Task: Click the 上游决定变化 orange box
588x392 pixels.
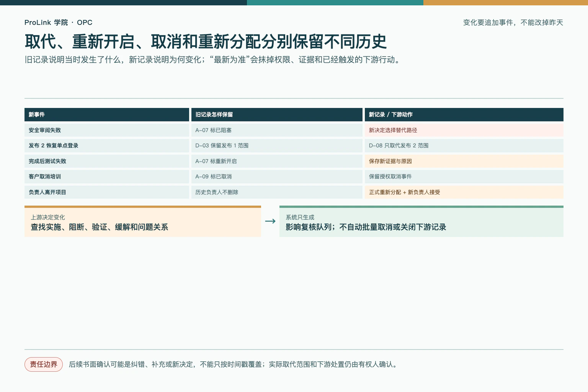Action: (143, 221)
